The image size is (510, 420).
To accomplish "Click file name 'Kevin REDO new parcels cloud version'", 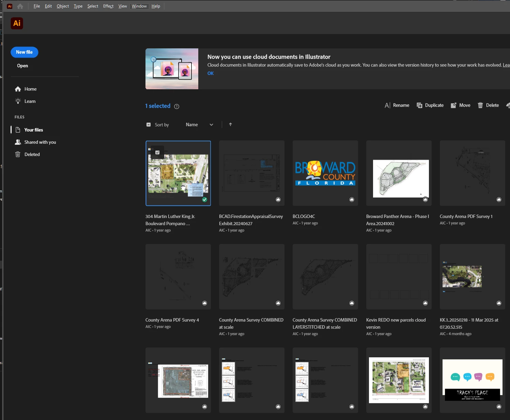I will [396, 324].
